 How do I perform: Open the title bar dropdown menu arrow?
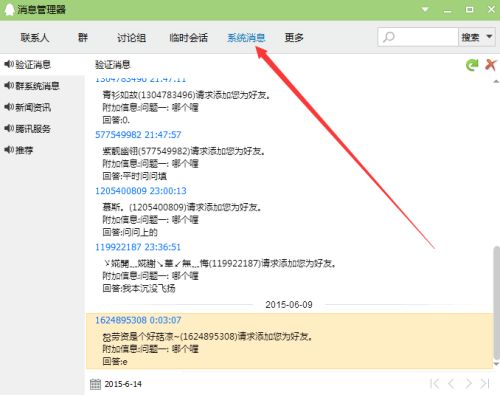point(425,9)
